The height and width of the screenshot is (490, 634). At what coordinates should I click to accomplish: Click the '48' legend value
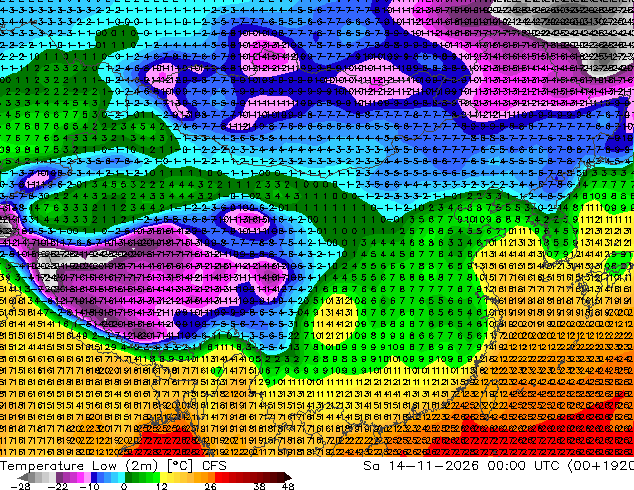(288, 486)
